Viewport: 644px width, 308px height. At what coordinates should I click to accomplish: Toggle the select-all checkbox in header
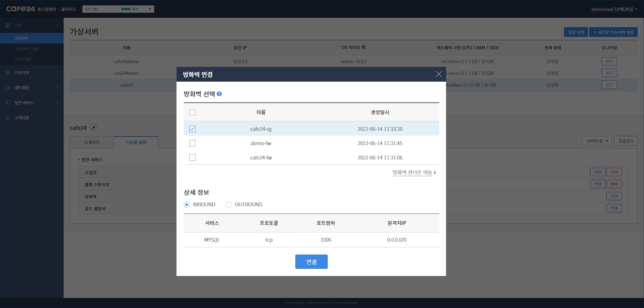[192, 113]
